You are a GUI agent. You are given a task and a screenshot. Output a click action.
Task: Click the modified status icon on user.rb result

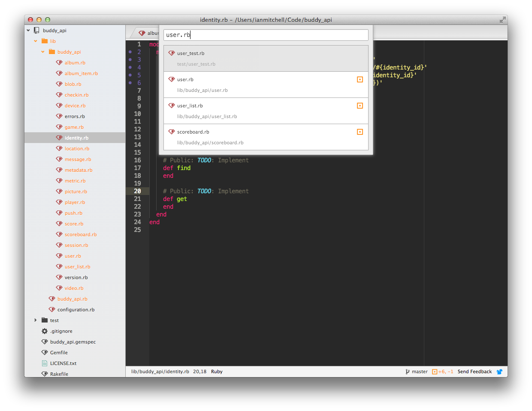(x=360, y=79)
